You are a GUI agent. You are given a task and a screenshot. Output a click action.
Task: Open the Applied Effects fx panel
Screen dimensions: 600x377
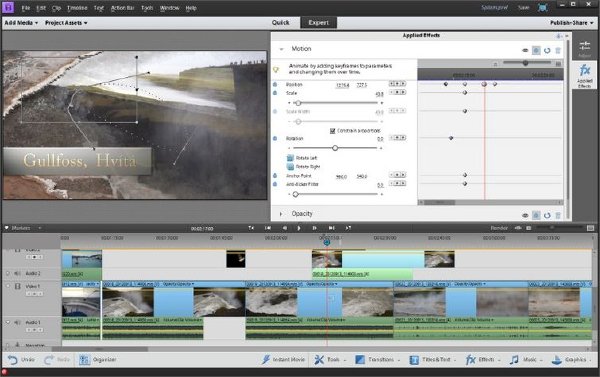[584, 76]
